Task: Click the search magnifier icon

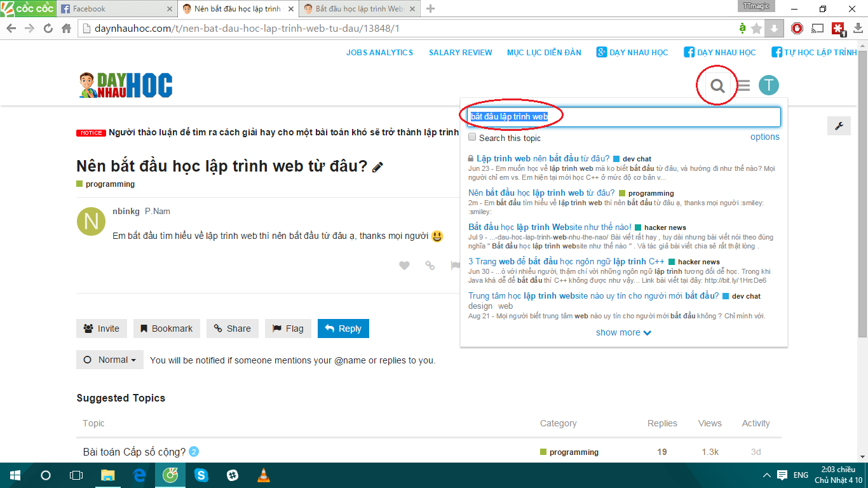Action: point(717,86)
